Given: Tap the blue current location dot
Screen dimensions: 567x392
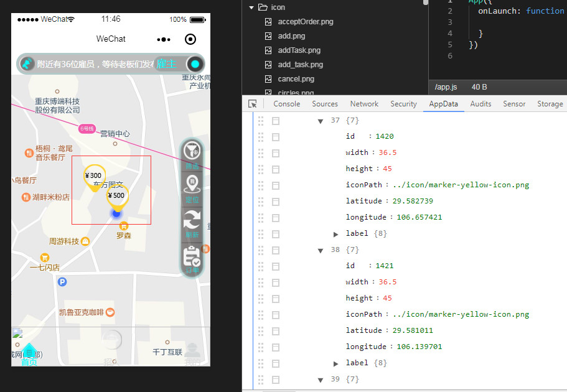Looking at the screenshot, I should [116, 213].
